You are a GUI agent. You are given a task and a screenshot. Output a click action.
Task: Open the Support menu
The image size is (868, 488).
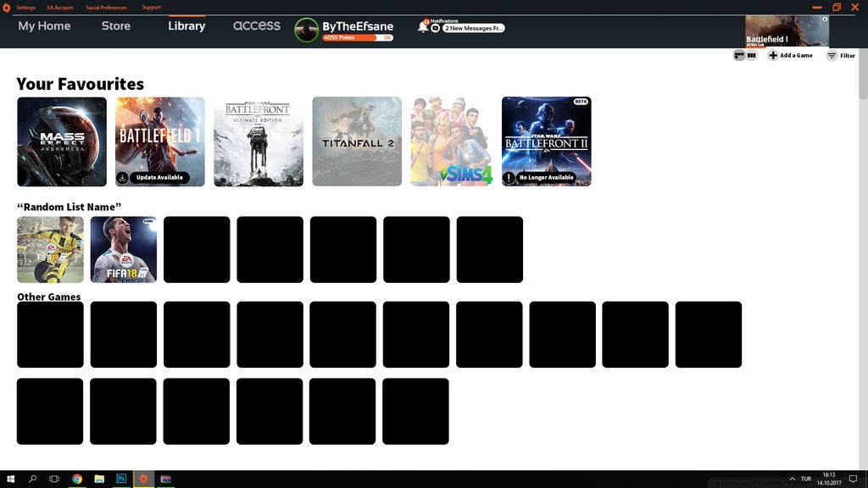coord(151,7)
